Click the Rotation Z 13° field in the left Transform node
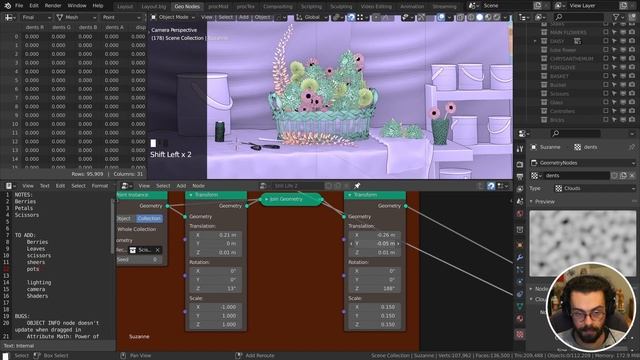This screenshot has height=360, width=640. (216, 288)
